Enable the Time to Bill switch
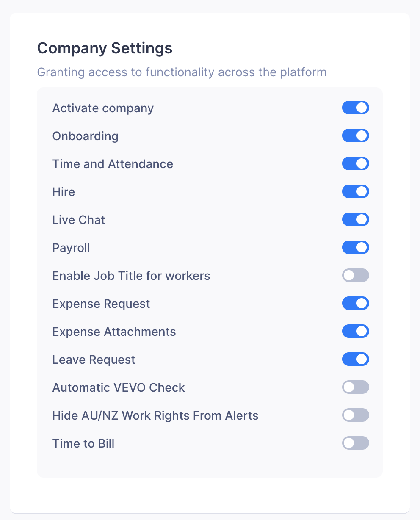This screenshot has width=420, height=520. tap(356, 443)
